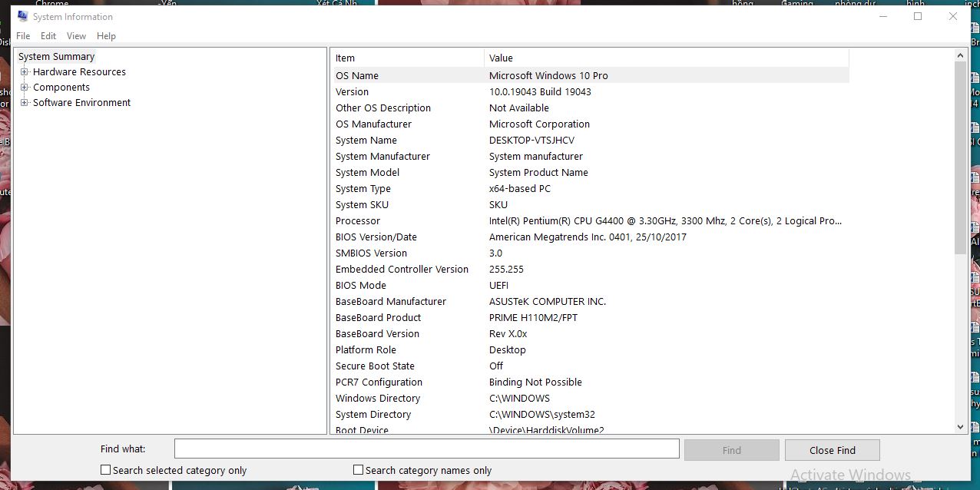Maximize the System Information window

tap(917, 16)
